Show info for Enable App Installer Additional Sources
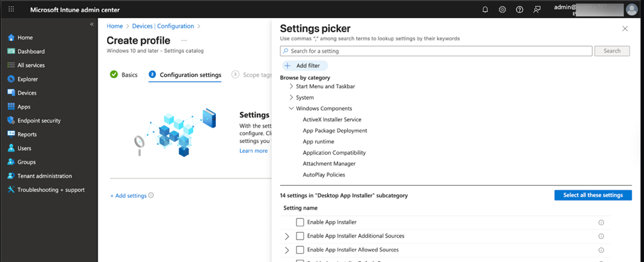Screen dimensions: 644x262 (x=601, y=236)
